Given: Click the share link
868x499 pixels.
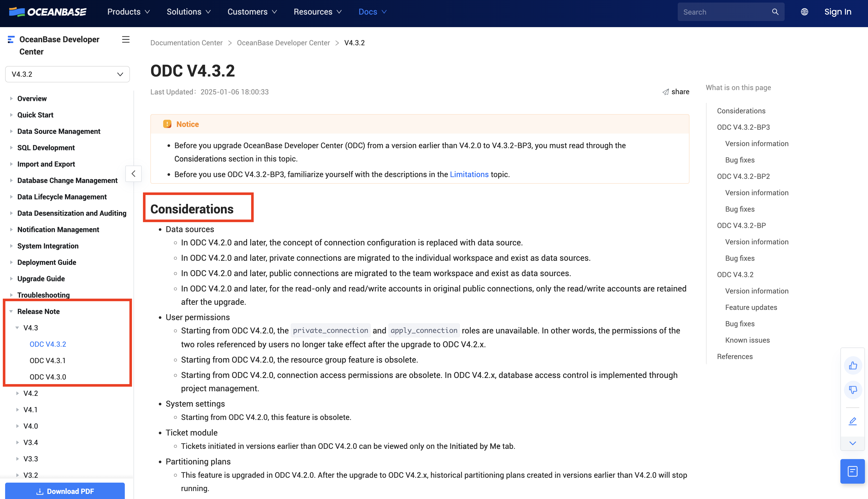Looking at the screenshot, I should (676, 92).
